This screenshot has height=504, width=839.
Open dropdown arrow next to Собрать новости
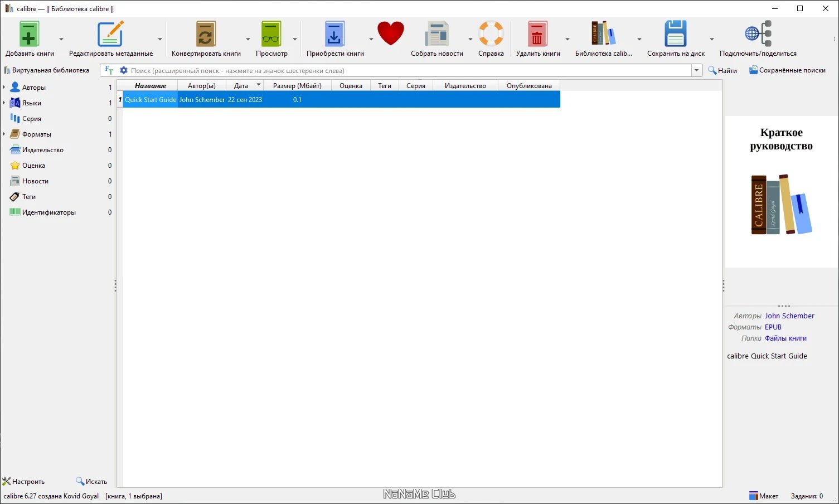click(x=470, y=39)
